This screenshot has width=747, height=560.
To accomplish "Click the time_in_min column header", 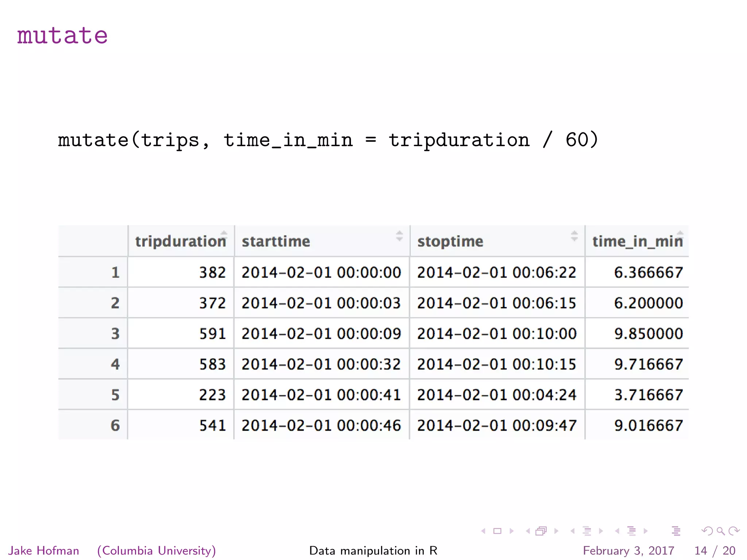I will click(x=637, y=241).
